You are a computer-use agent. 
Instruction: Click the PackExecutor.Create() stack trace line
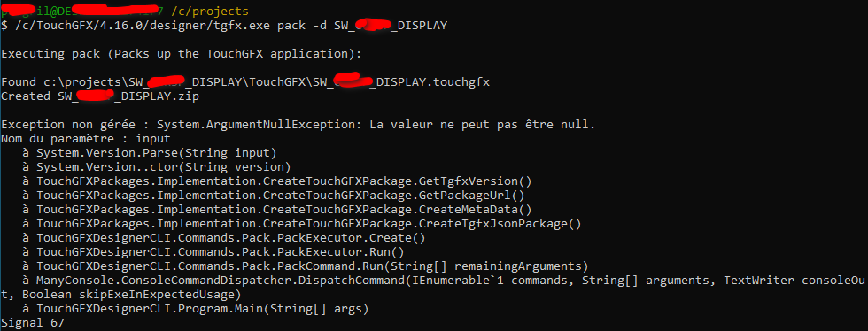pos(223,238)
